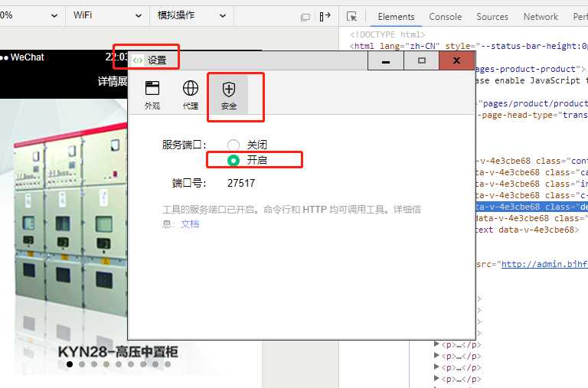
Task: Click the port number 27517
Action: pos(241,183)
